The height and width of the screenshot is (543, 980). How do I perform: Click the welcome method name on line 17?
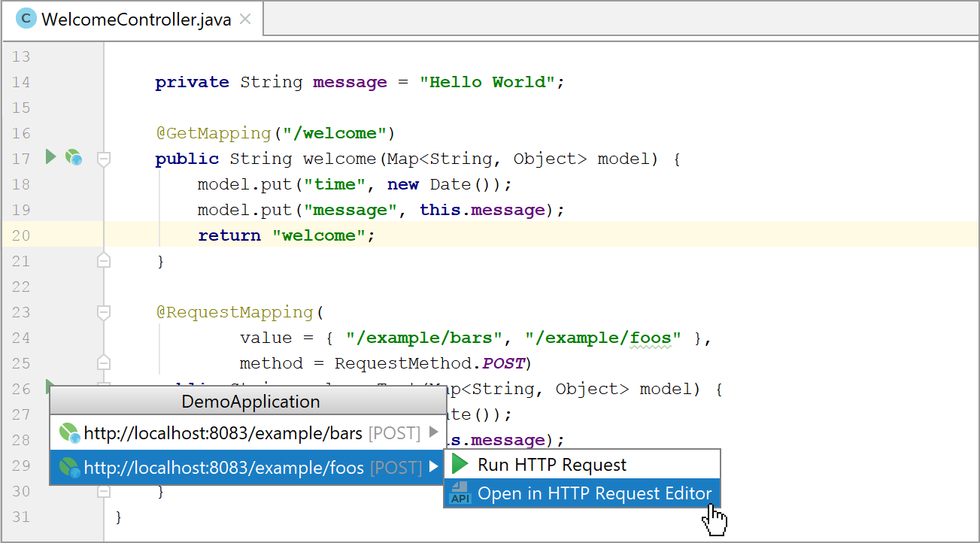pos(339,159)
